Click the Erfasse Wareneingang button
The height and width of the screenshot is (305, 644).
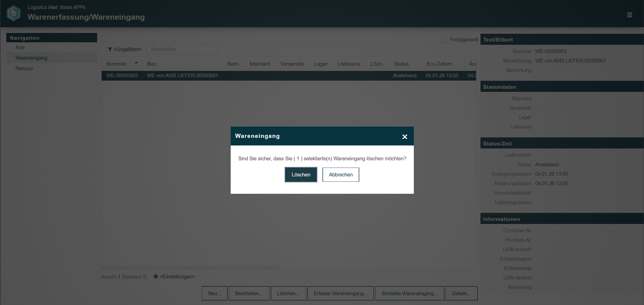pos(340,293)
